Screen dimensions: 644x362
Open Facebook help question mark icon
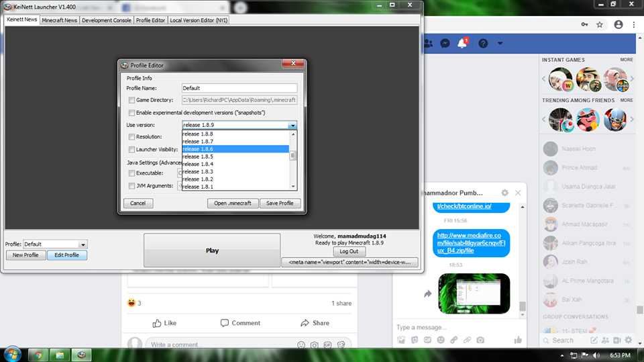(483, 43)
